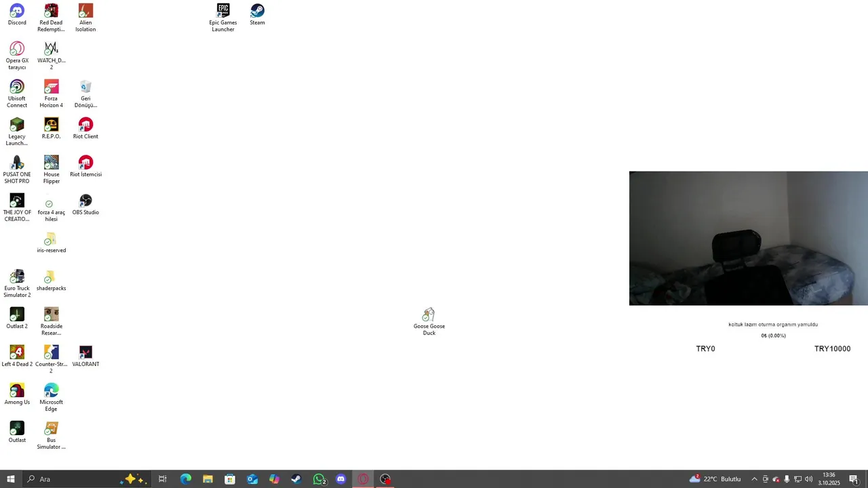
Task: Open Opera GX tarayıcı shortcut
Action: [x=17, y=56]
